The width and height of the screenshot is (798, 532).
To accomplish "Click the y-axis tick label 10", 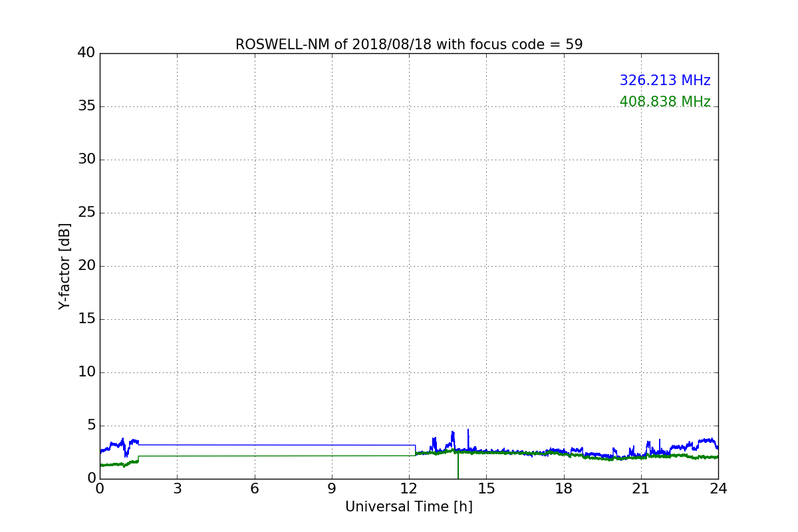I will coord(86,372).
